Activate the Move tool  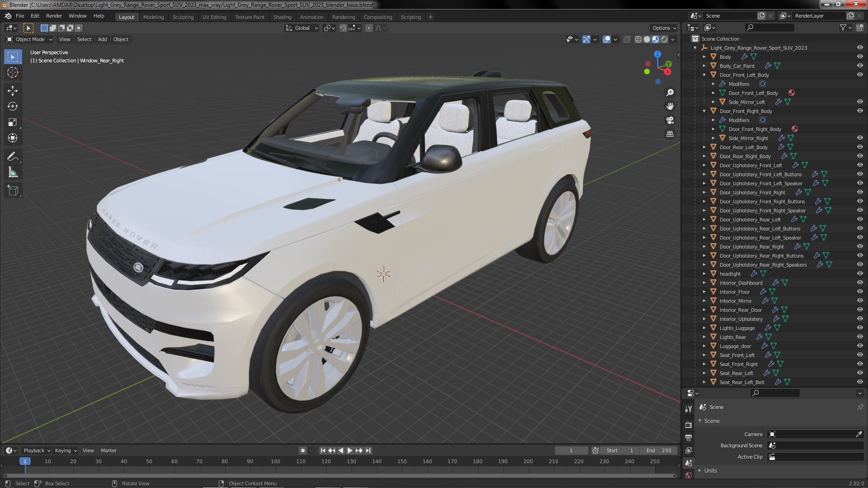pyautogui.click(x=13, y=90)
